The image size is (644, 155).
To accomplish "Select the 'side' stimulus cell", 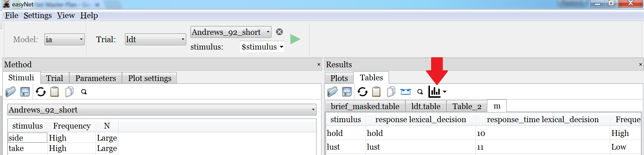I will 27,138.
